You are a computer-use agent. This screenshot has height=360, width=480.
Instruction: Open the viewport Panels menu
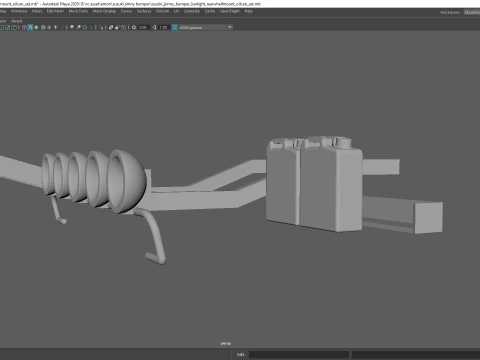point(17,21)
